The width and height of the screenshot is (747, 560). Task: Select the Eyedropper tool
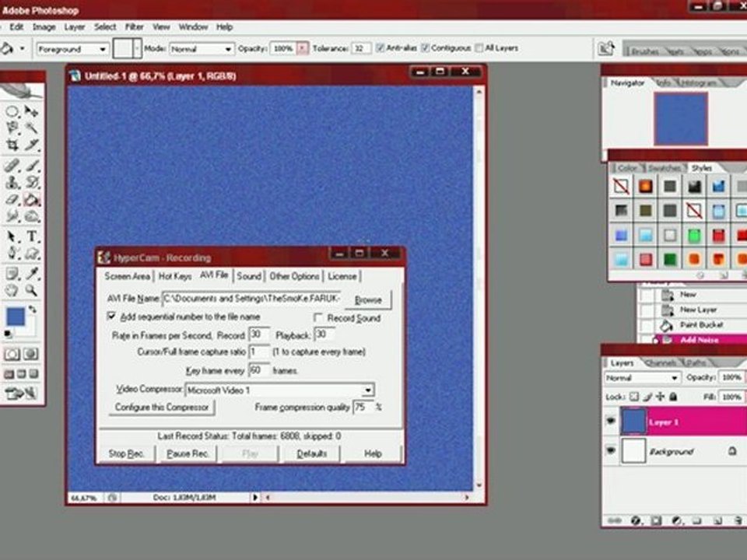tap(31, 273)
